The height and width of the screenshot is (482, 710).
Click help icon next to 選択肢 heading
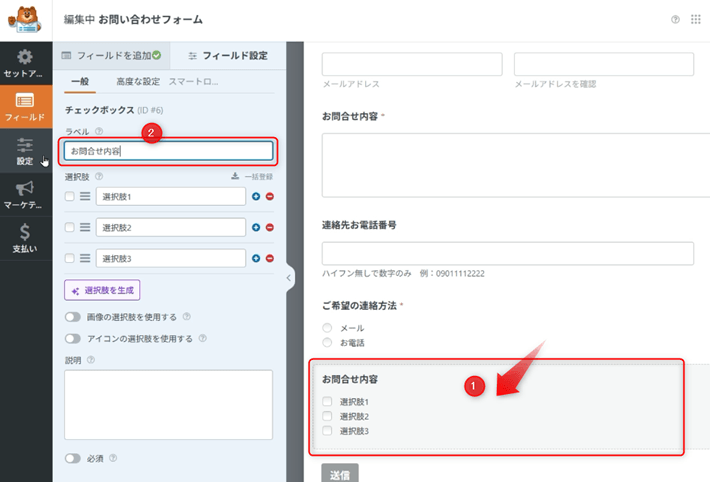[99, 176]
